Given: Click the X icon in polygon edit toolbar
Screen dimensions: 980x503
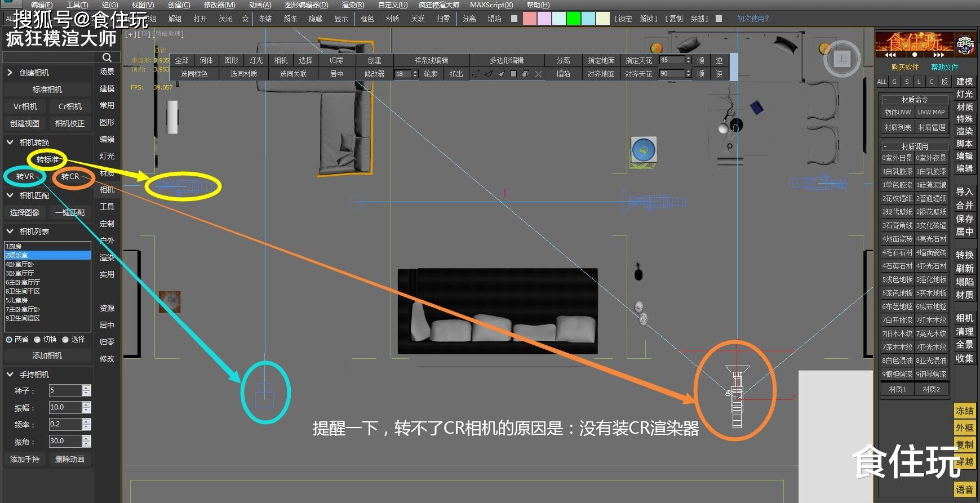Looking at the screenshot, I should point(538,74).
